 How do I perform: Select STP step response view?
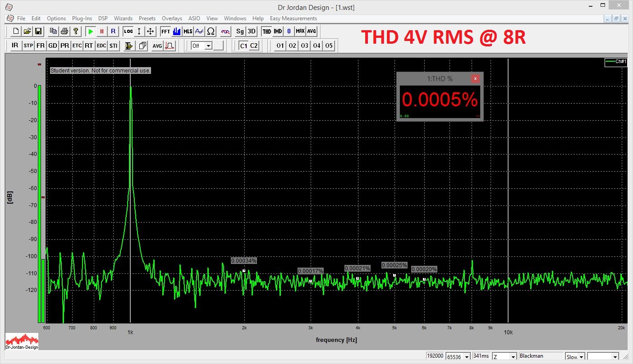pyautogui.click(x=28, y=45)
